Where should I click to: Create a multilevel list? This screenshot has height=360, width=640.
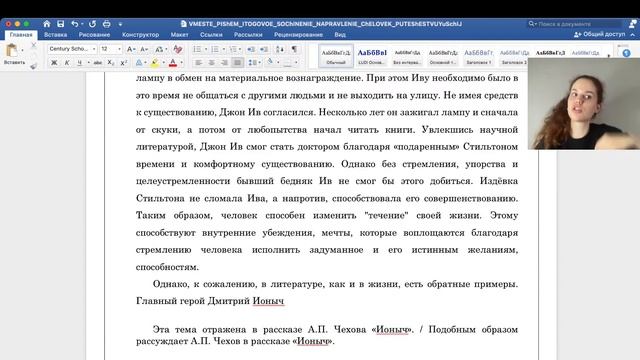tap(233, 49)
